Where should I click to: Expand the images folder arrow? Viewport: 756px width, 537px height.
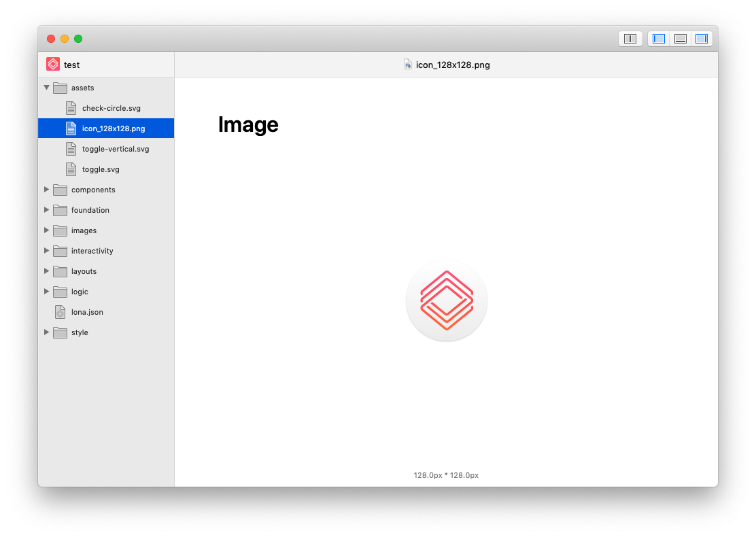point(47,230)
